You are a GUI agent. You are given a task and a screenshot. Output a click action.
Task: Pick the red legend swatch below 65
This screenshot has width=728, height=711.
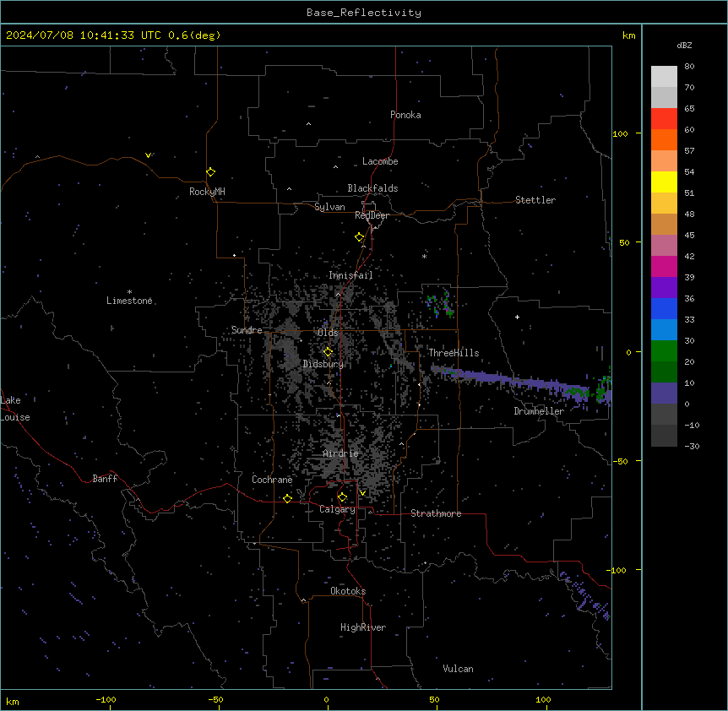click(x=664, y=119)
